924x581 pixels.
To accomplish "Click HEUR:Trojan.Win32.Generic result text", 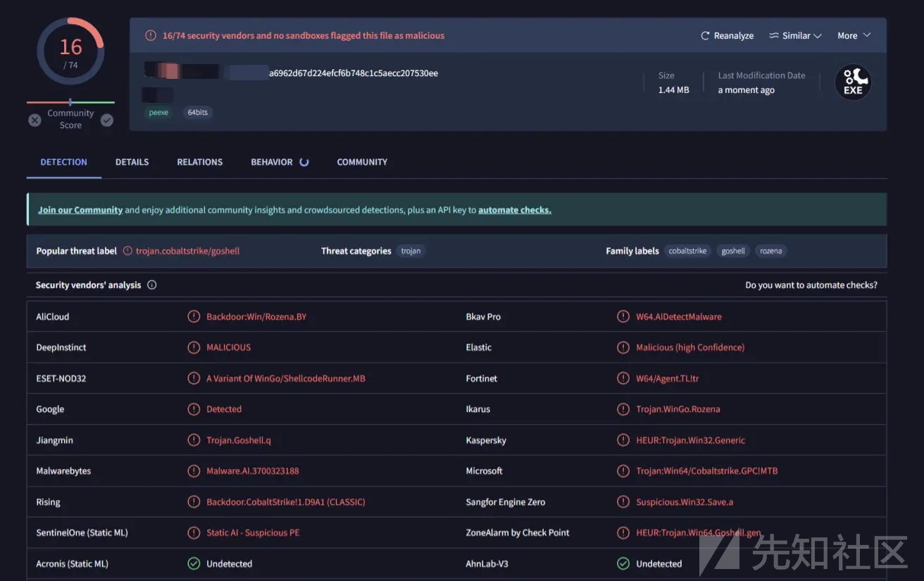I will point(690,440).
